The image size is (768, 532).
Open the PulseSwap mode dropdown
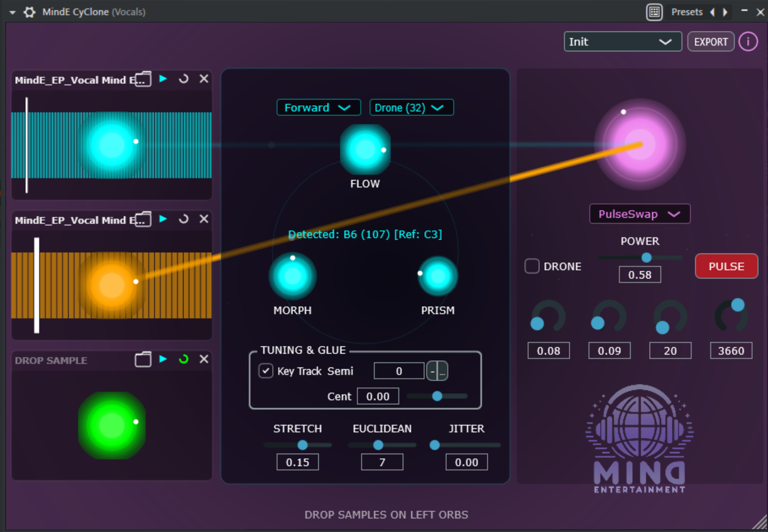point(639,214)
